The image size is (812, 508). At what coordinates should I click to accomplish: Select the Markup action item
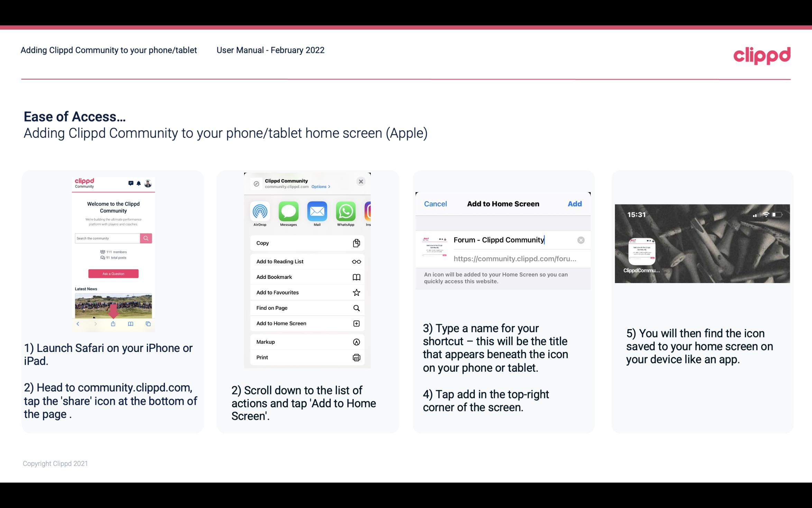(307, 342)
